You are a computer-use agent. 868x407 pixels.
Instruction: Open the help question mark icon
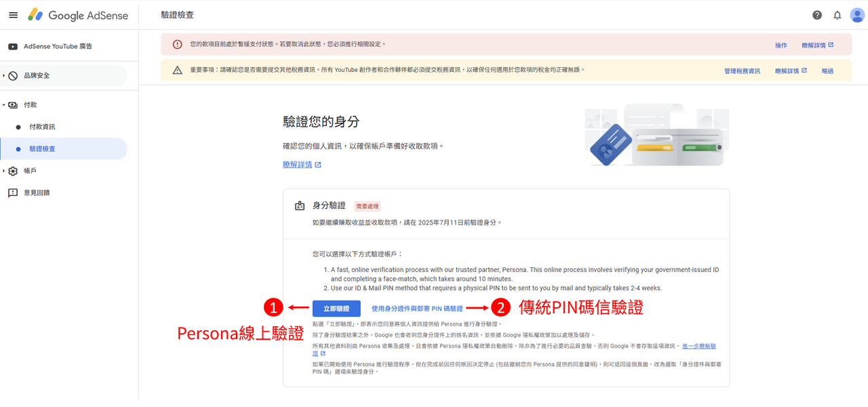tap(817, 15)
